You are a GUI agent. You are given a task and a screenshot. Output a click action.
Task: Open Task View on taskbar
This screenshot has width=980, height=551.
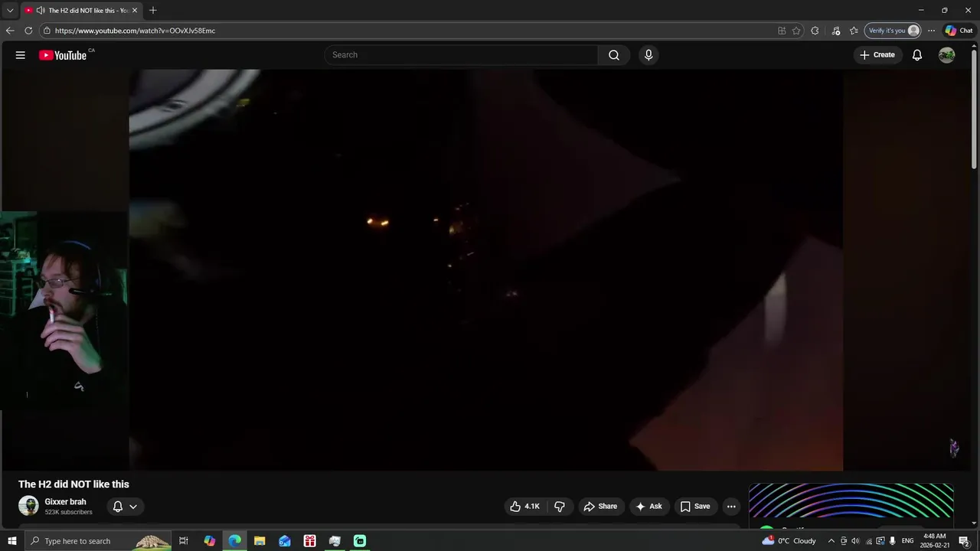click(x=184, y=541)
